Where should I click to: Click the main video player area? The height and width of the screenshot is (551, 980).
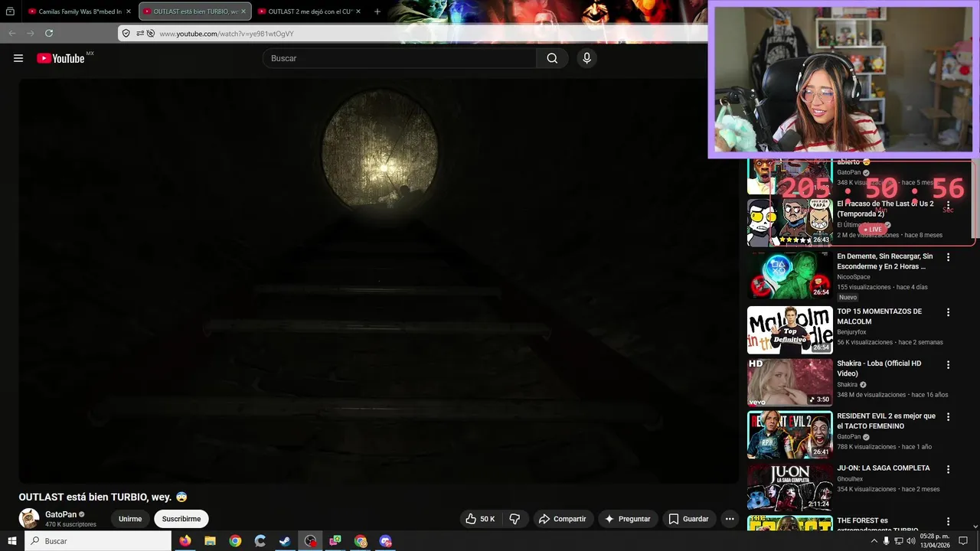click(x=379, y=281)
